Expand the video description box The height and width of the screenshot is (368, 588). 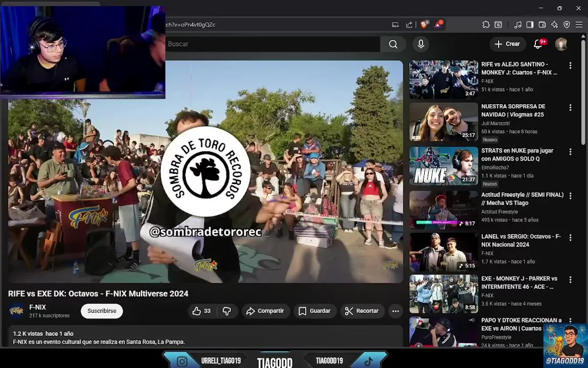(206, 336)
